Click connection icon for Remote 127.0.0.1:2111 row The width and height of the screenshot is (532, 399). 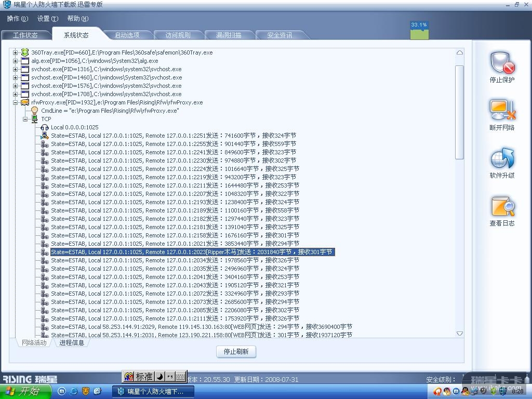coord(45,318)
